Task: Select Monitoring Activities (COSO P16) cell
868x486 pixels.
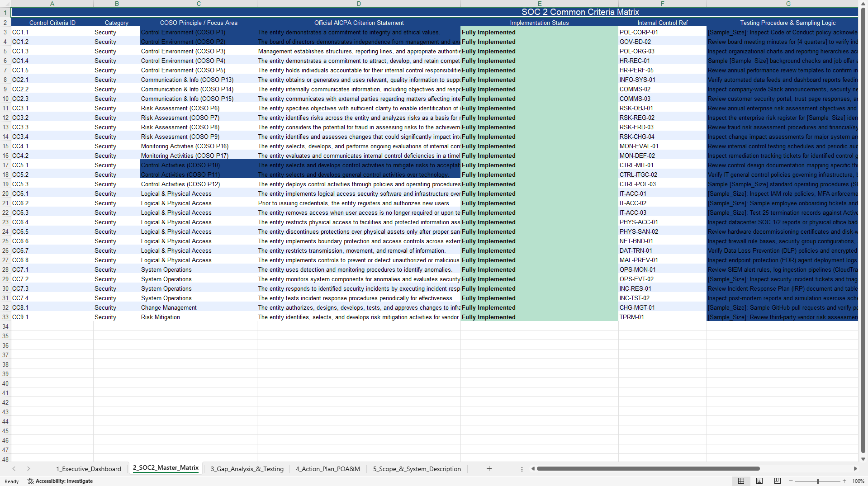Action: (199, 146)
